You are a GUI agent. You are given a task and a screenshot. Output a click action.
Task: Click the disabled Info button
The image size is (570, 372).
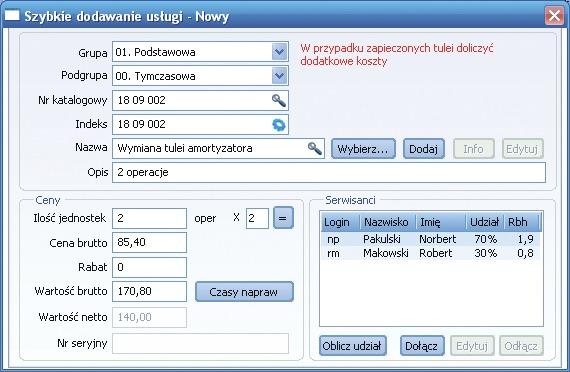(x=474, y=149)
